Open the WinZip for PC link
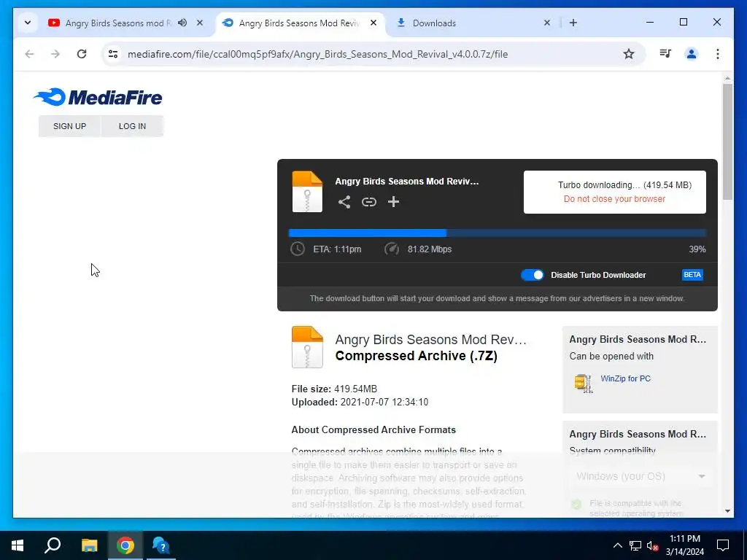 pyautogui.click(x=625, y=378)
